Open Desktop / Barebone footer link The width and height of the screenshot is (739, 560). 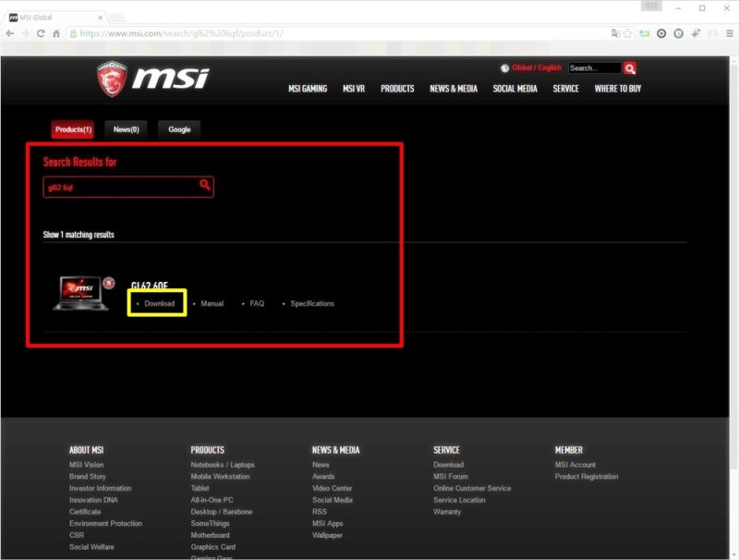coord(222,512)
